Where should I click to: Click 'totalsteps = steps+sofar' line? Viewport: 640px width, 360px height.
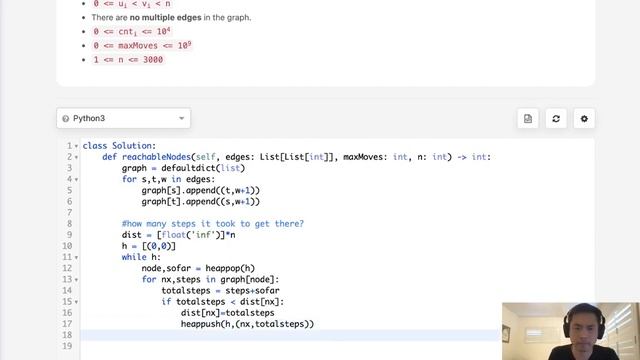[x=220, y=291]
